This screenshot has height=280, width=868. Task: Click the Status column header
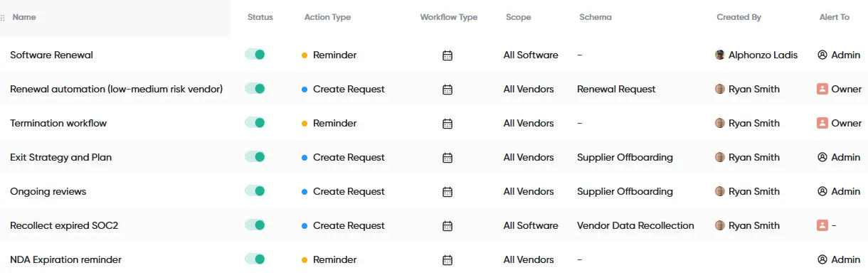click(260, 17)
